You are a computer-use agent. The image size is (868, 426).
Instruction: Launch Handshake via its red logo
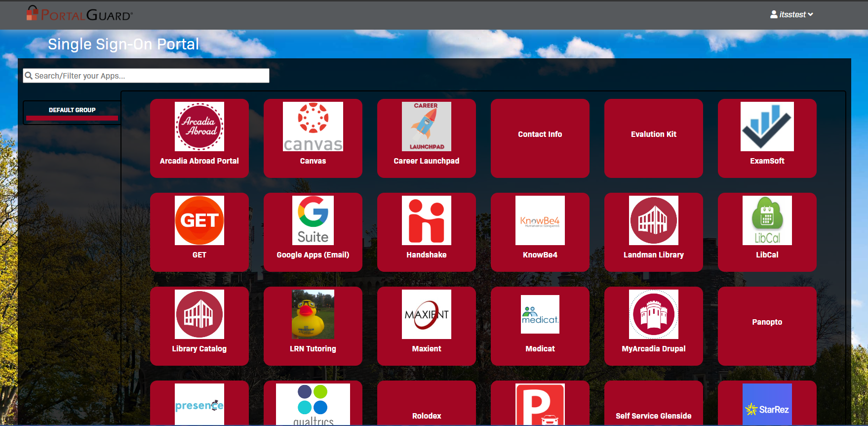[x=427, y=220]
